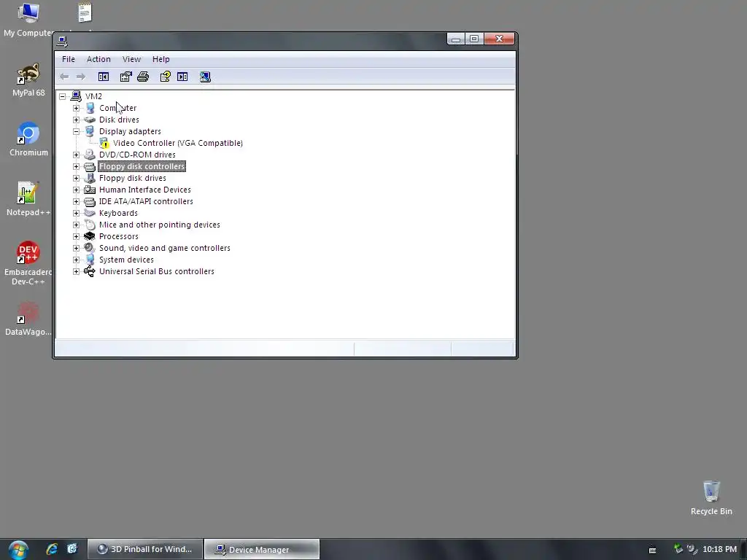This screenshot has height=560, width=747.
Task: Click the taskbar clock showing 10:18 PM
Action: tap(719, 549)
